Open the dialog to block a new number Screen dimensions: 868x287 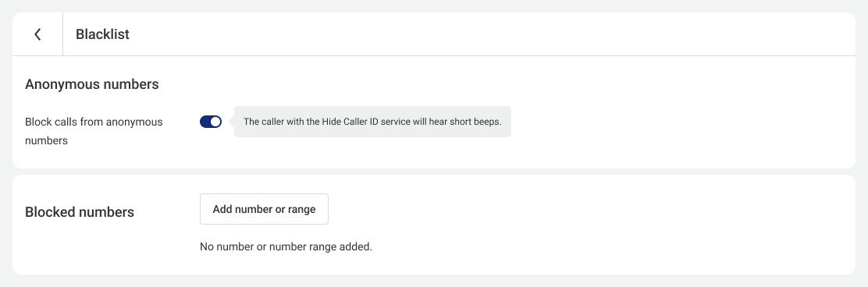tap(264, 209)
